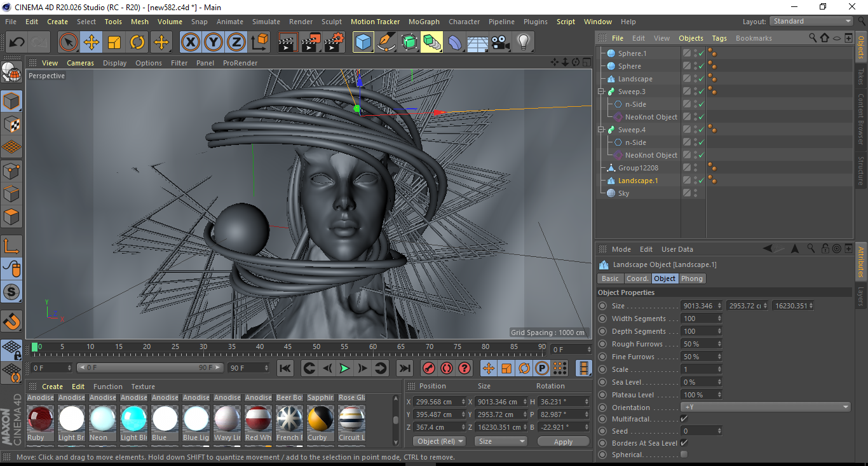868x466 pixels.
Task: Select the Live Selection tool
Action: coord(69,43)
